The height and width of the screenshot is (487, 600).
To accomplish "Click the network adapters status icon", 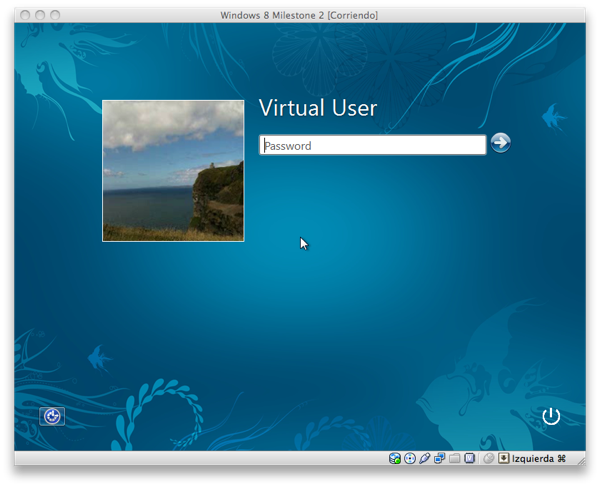I will pyautogui.click(x=440, y=458).
